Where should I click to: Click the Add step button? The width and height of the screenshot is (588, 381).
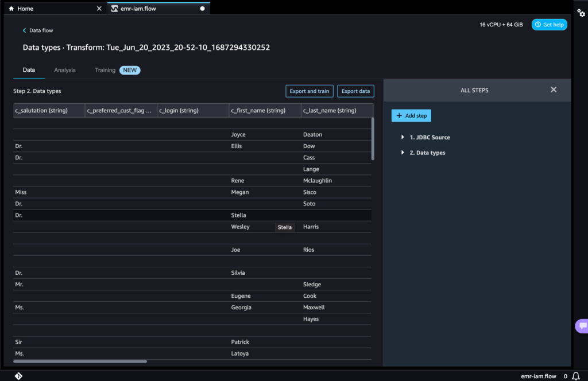(411, 116)
